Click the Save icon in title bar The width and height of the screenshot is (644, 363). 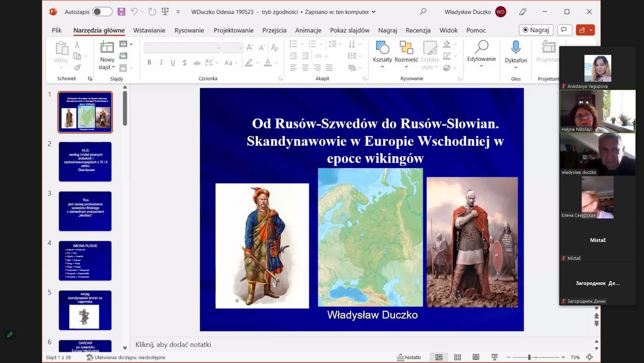click(121, 11)
